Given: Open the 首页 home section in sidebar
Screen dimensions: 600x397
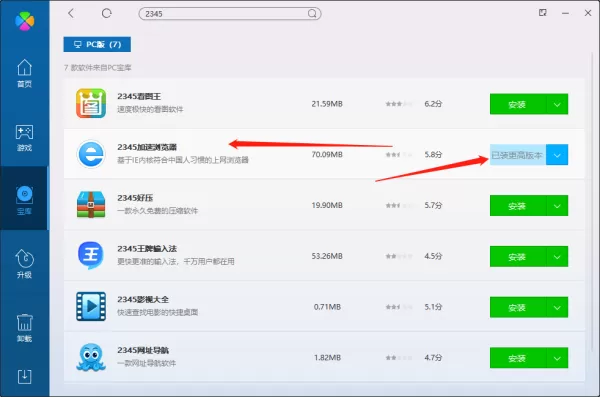Looking at the screenshot, I should (x=24, y=73).
